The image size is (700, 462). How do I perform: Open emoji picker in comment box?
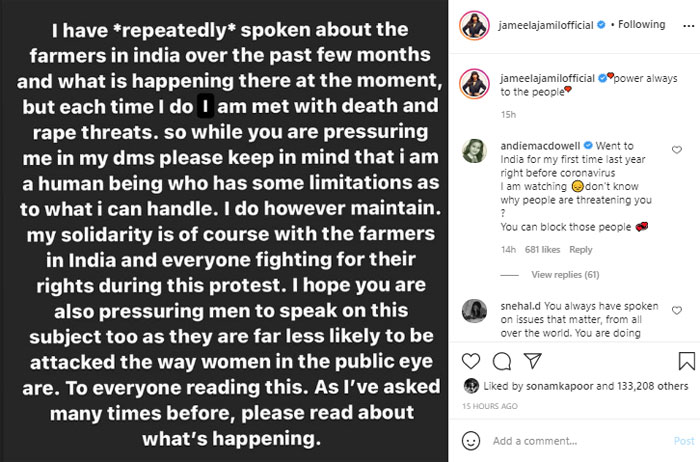pyautogui.click(x=471, y=440)
